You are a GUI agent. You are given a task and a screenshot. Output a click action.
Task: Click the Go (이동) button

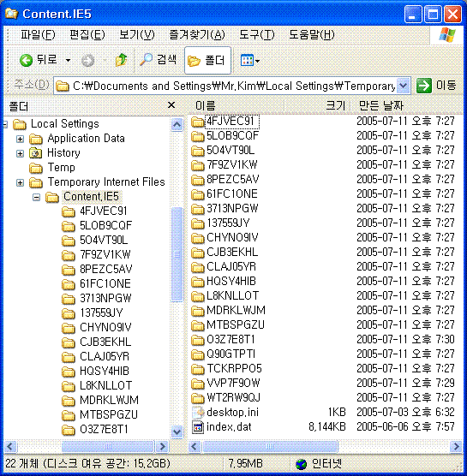(x=436, y=86)
